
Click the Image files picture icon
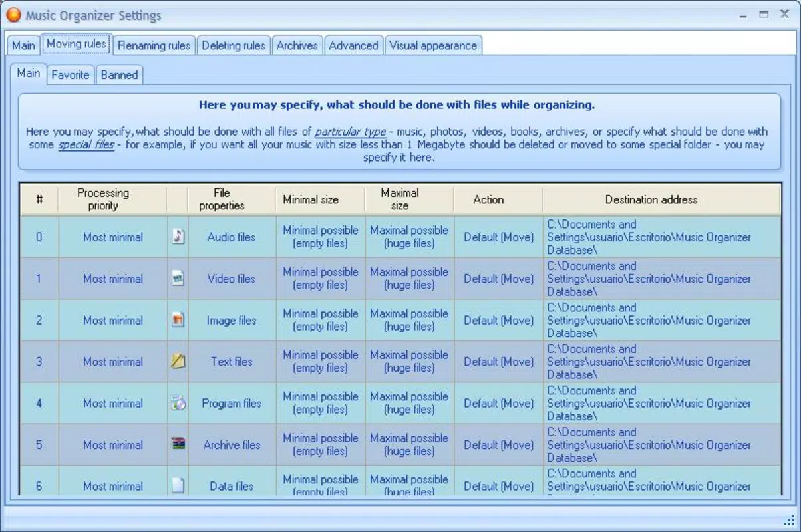pos(178,320)
